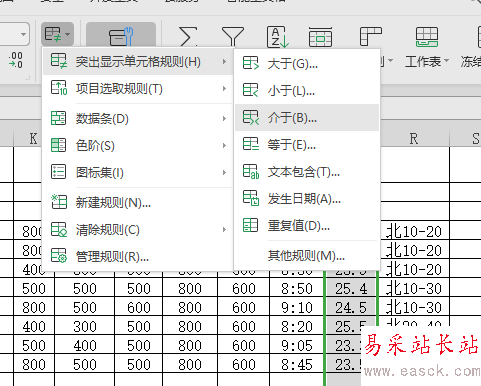Select the cell showing 25.4
This screenshot has height=386, width=481.
coord(351,288)
